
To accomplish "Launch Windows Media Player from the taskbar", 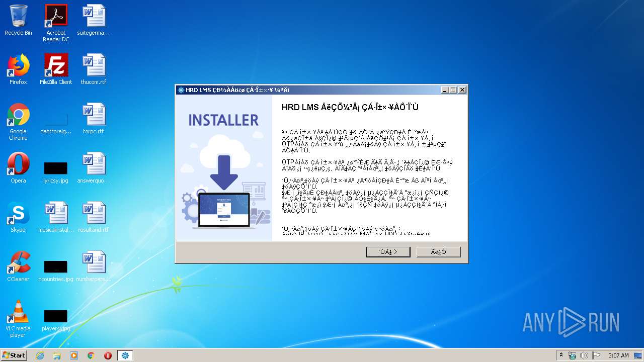I will (x=74, y=355).
